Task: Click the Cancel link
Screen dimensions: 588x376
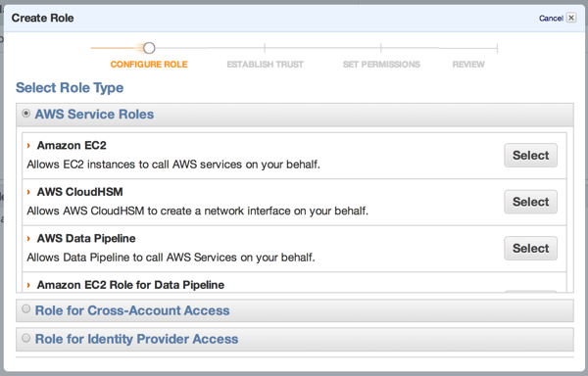Action: point(551,18)
